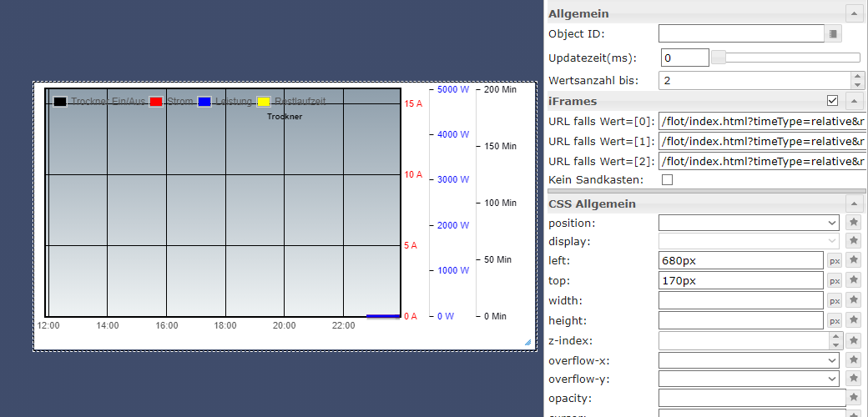Viewport: 868px width, 417px height.
Task: Increase the Wertsanzahl bis value
Action: (x=857, y=77)
